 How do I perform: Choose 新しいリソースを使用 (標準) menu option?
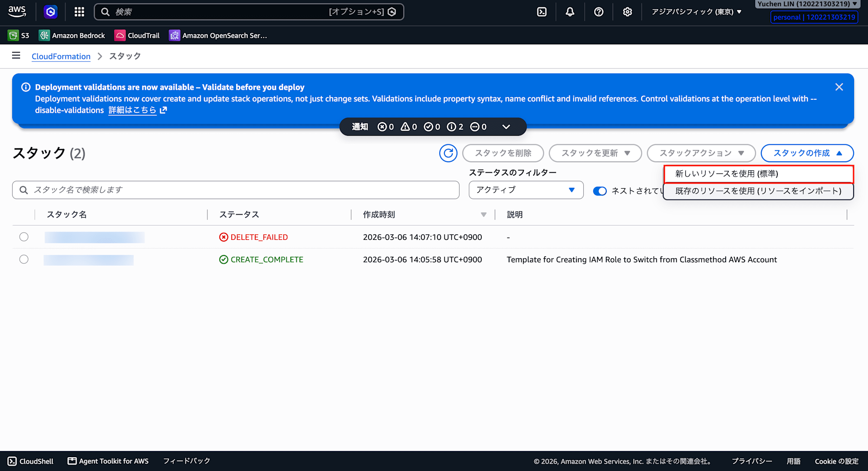tap(759, 174)
